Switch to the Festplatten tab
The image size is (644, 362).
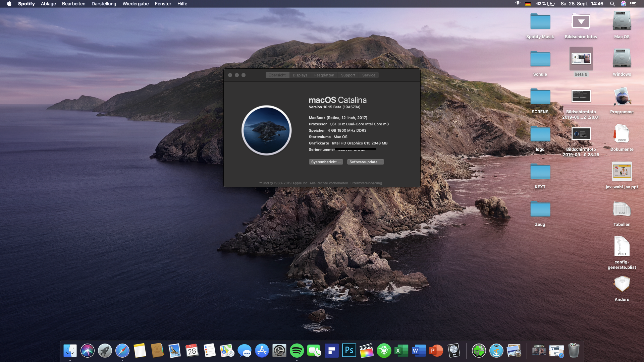click(324, 75)
